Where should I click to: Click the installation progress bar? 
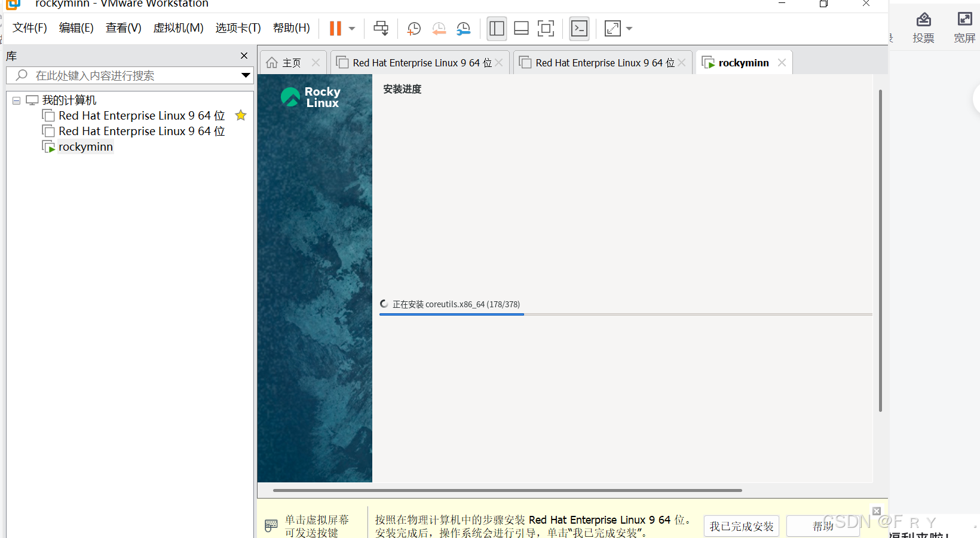tap(626, 314)
